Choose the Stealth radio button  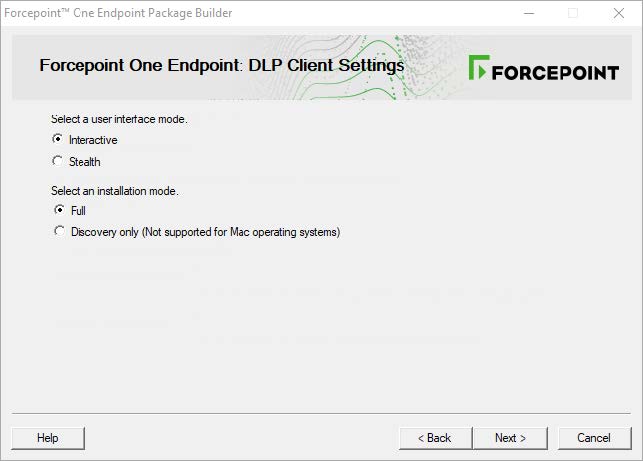coord(58,161)
